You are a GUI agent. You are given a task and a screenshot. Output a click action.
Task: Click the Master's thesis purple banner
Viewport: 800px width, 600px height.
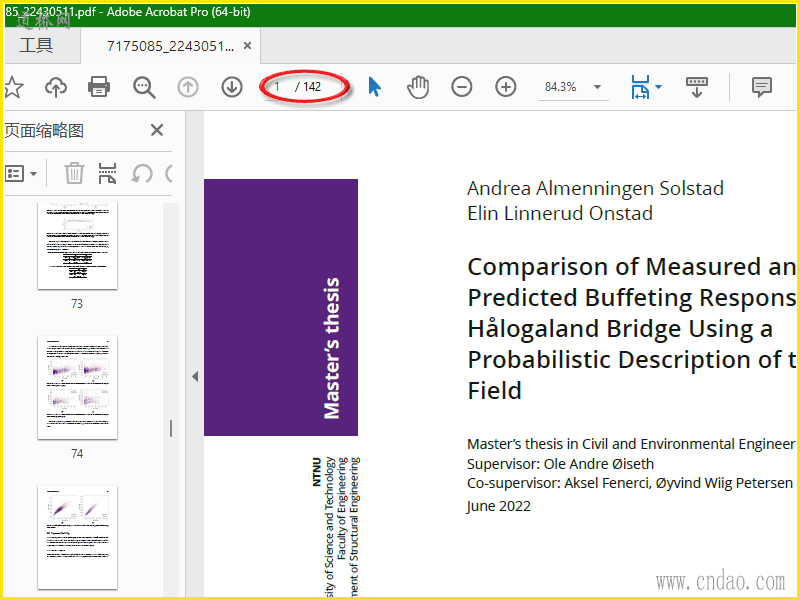pos(281,307)
